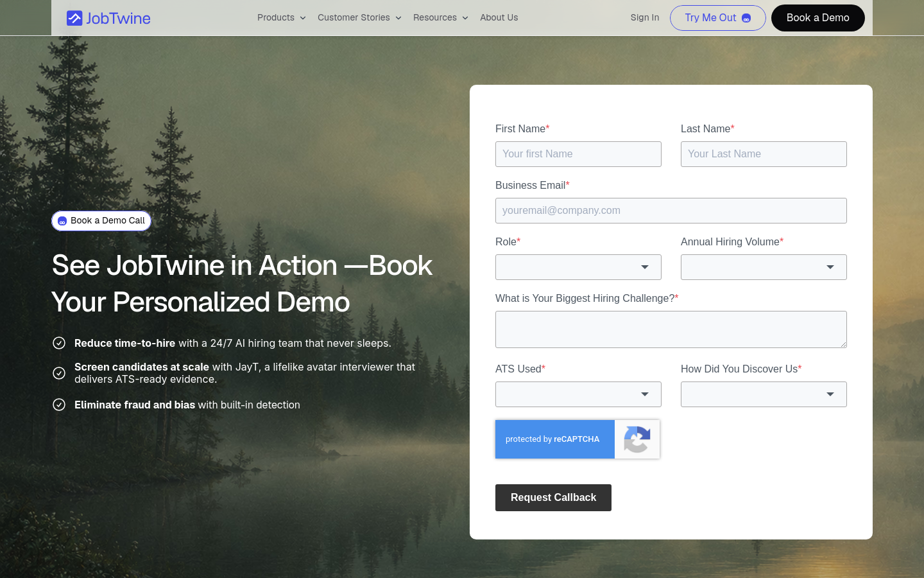Image resolution: width=924 pixels, height=578 pixels.
Task: Expand the Products chevron arrow
Action: coord(303,18)
